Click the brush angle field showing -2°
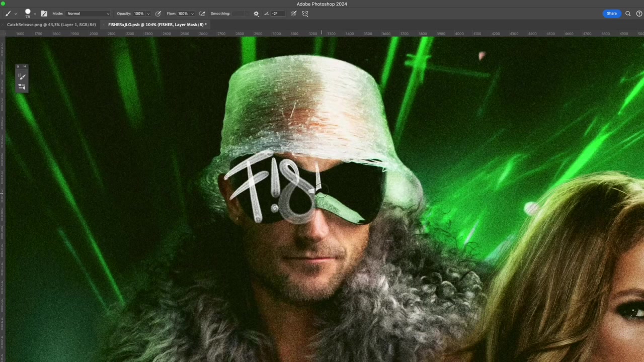This screenshot has height=362, width=644. [x=277, y=14]
